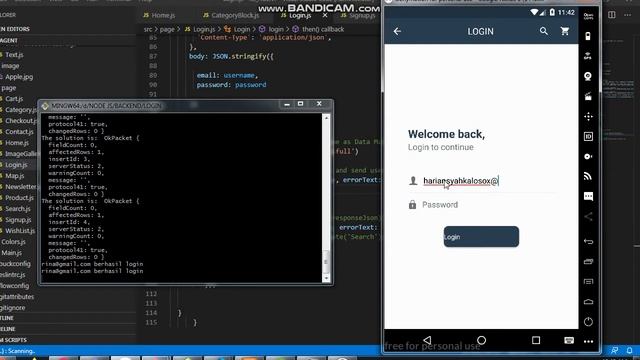This screenshot has height=360, width=640.
Task: Open Apple.jpg in explorer
Action: 19,77
